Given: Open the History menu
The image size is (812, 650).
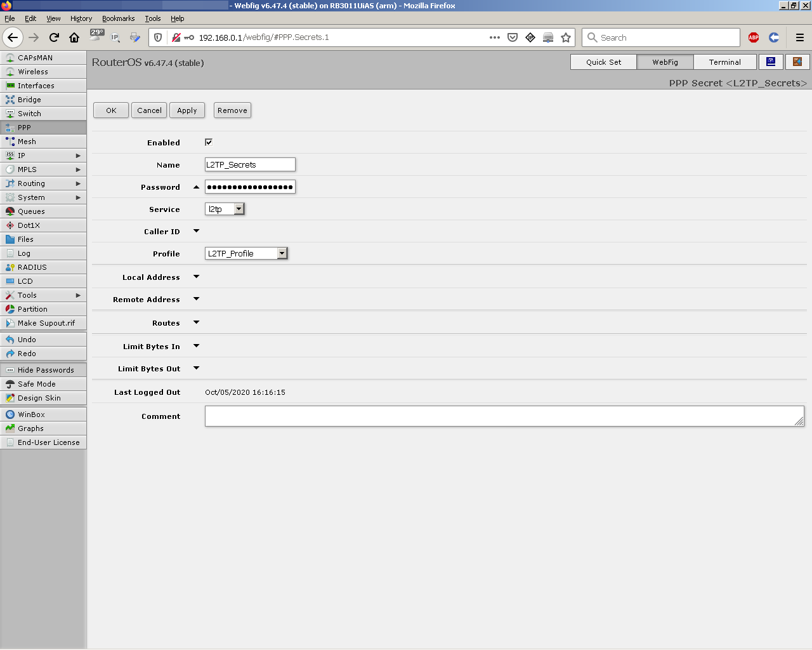Looking at the screenshot, I should (x=81, y=18).
